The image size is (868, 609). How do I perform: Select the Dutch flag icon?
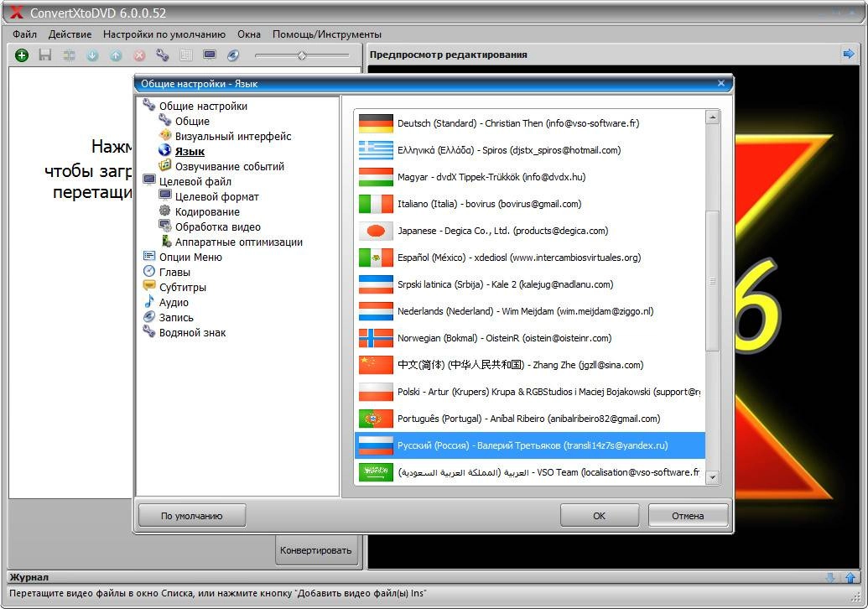point(376,311)
